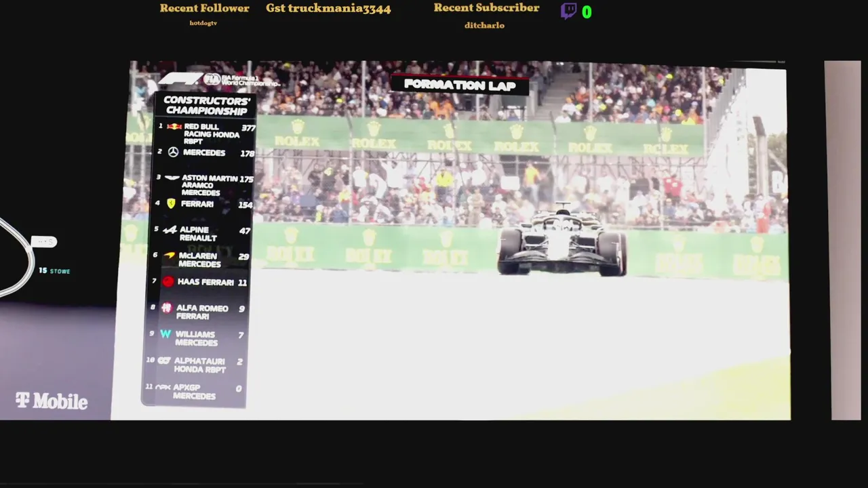
Task: Select the Alpine Renault team name
Action: point(198,234)
